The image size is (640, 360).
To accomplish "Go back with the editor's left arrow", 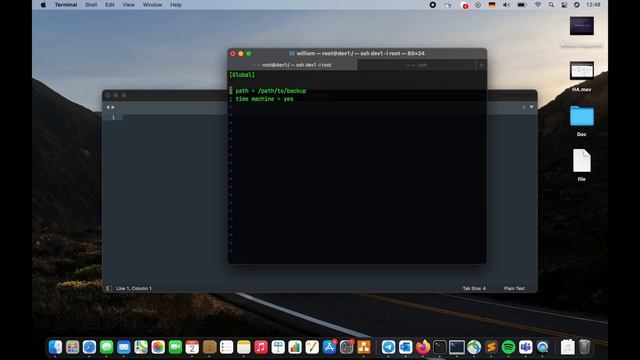I will point(108,107).
